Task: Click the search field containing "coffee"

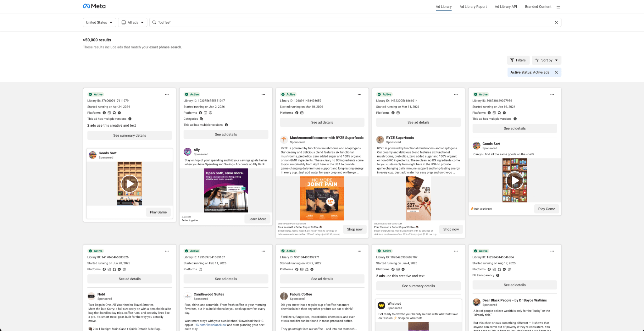Action: 355,22
